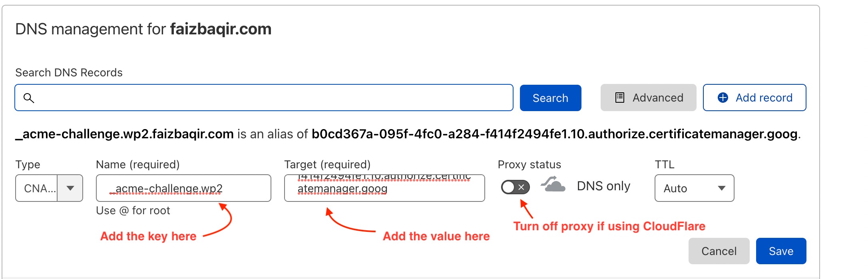
Task: Open the TTL Auto dropdown
Action: [694, 188]
